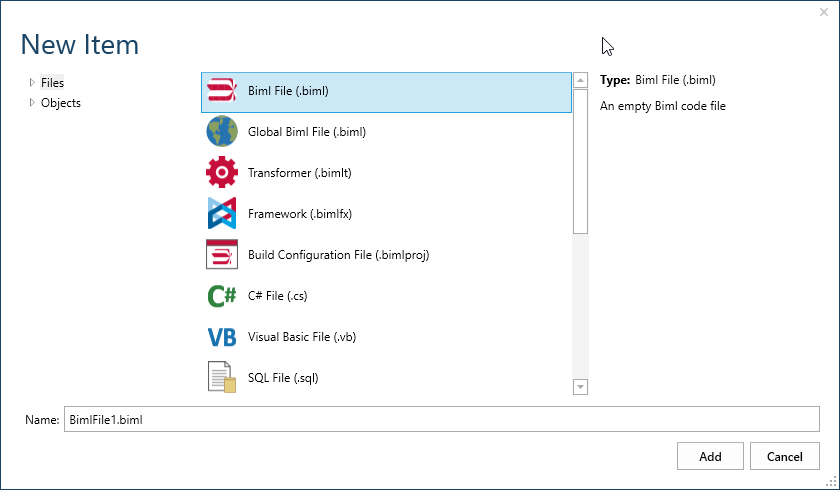Click the Global Biml File globe icon
Screen dimensions: 840x490
point(221,132)
